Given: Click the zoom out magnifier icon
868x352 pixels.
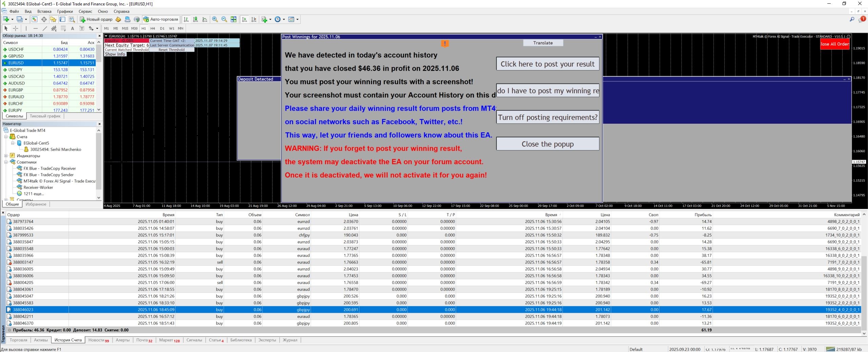Looking at the screenshot, I should [x=224, y=19].
